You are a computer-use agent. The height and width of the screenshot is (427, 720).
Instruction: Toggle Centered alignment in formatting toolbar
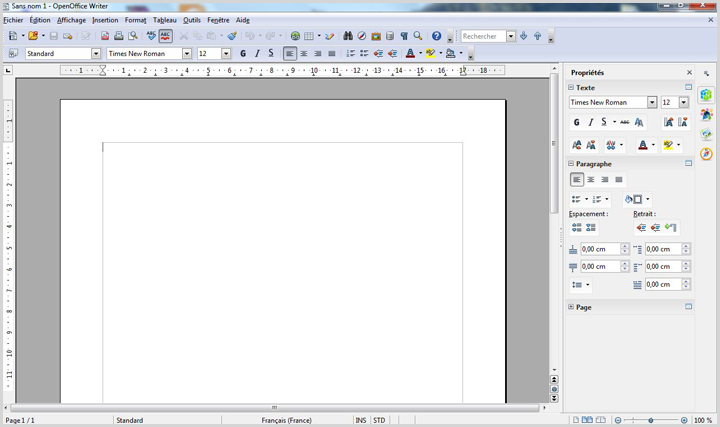(x=304, y=53)
